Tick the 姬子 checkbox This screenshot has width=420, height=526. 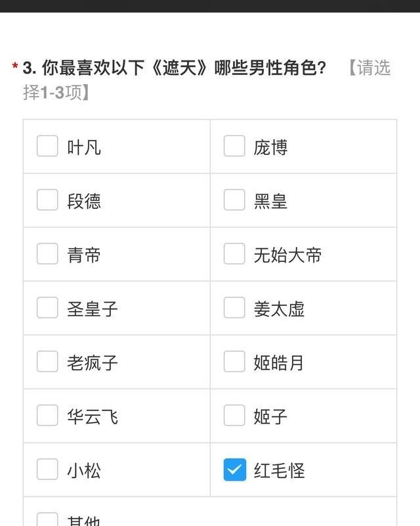[x=234, y=415]
